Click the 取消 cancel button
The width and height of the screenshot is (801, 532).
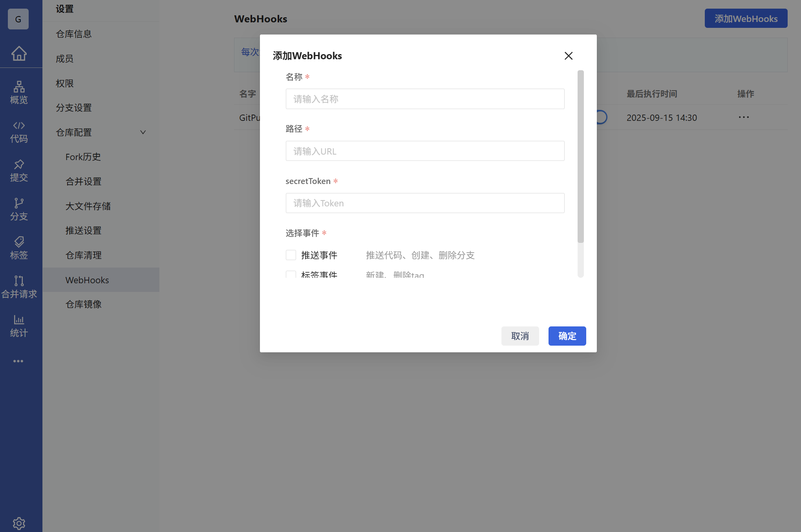tap(520, 336)
